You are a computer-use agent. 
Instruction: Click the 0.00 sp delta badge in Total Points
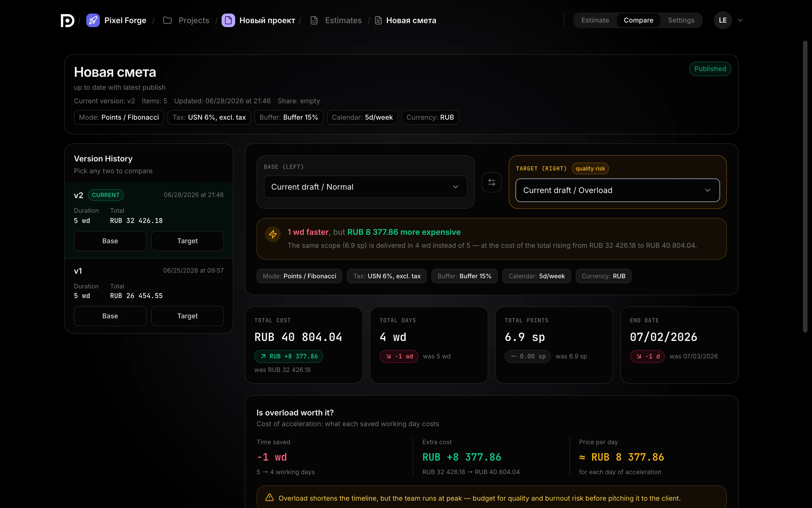point(528,356)
